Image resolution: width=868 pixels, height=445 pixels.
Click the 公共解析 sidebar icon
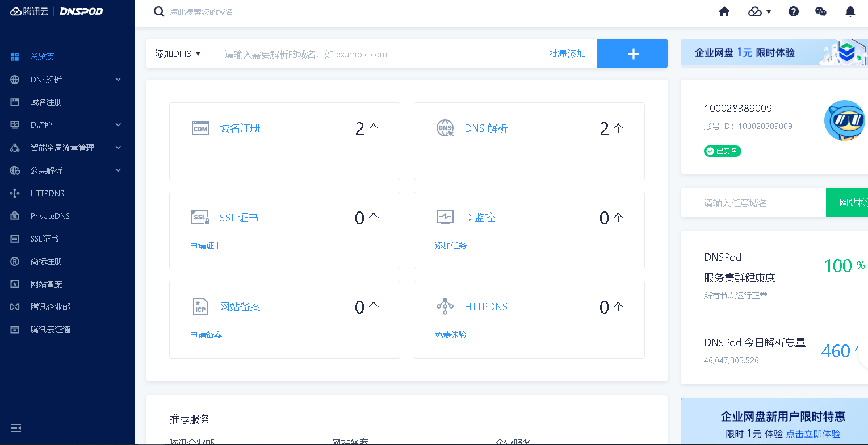pos(15,170)
